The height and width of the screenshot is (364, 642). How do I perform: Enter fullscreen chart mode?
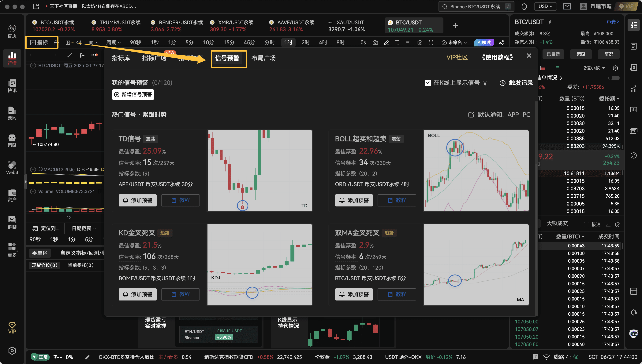(x=431, y=42)
